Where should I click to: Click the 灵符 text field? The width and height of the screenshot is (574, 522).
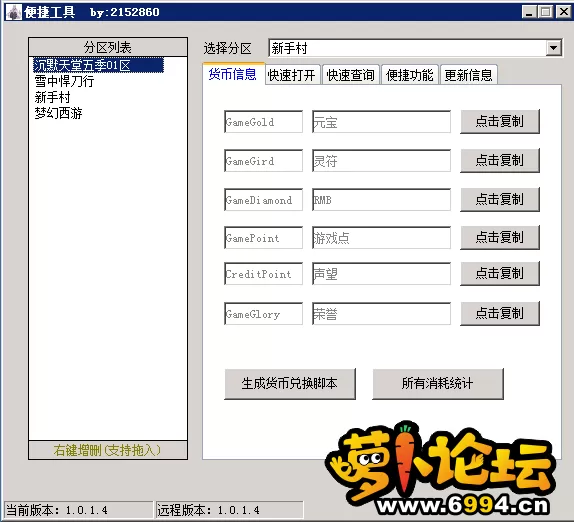pos(381,160)
